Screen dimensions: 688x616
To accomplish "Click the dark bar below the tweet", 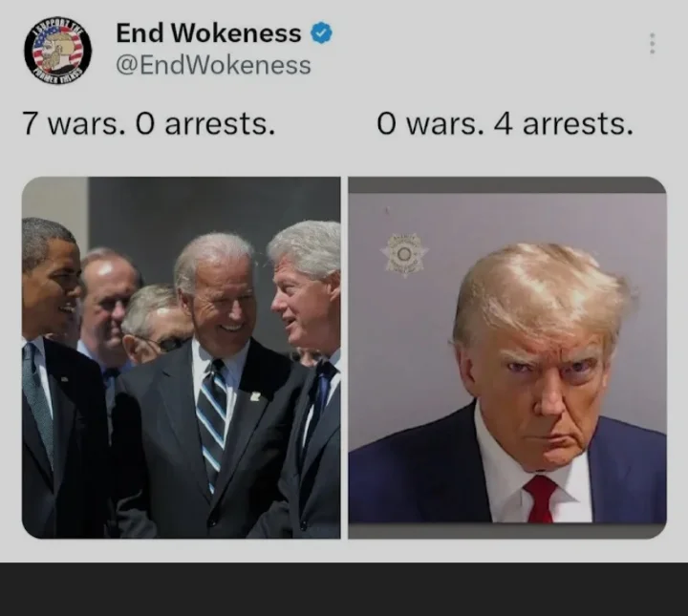I will click(x=344, y=589).
